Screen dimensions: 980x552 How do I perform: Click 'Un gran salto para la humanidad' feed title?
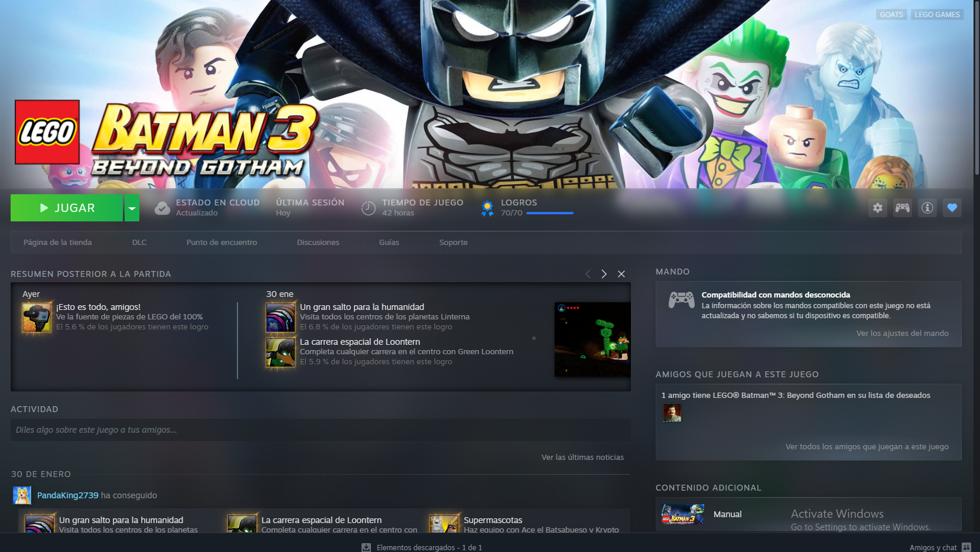pyautogui.click(x=121, y=520)
